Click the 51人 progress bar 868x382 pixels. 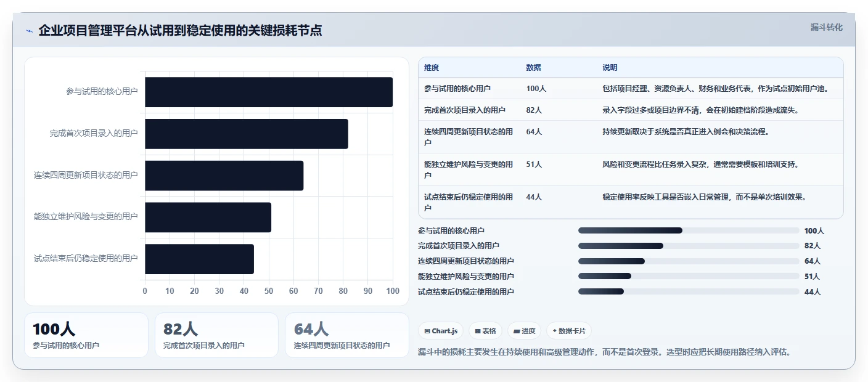click(x=689, y=276)
